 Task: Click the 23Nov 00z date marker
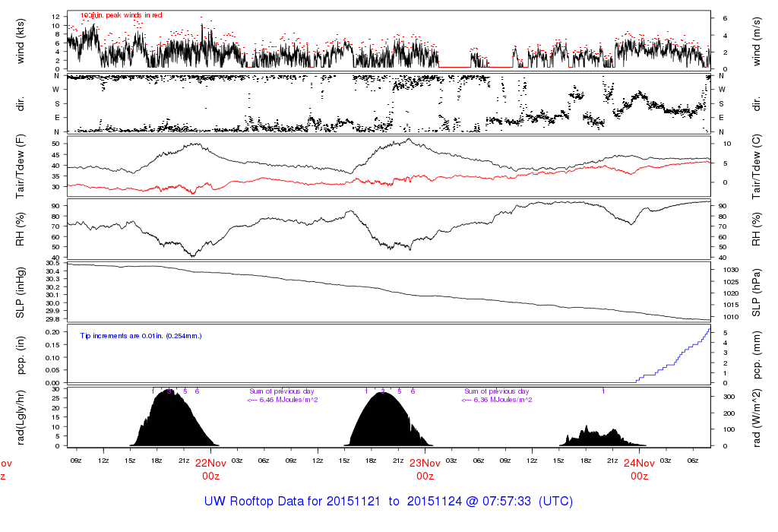click(x=425, y=468)
